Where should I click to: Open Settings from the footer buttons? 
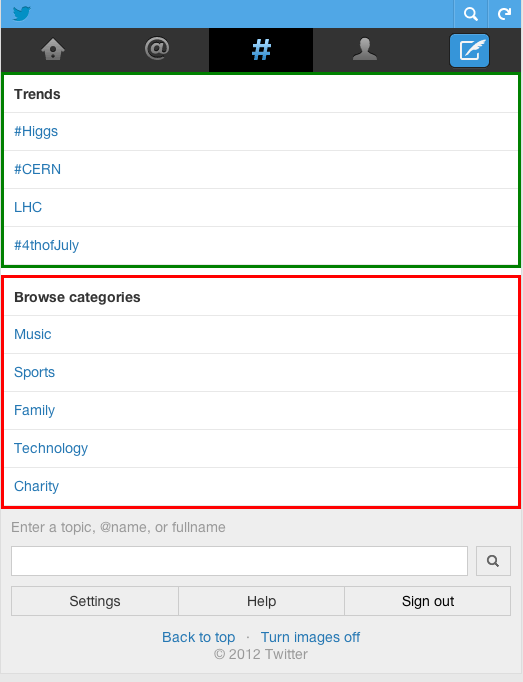click(x=95, y=601)
